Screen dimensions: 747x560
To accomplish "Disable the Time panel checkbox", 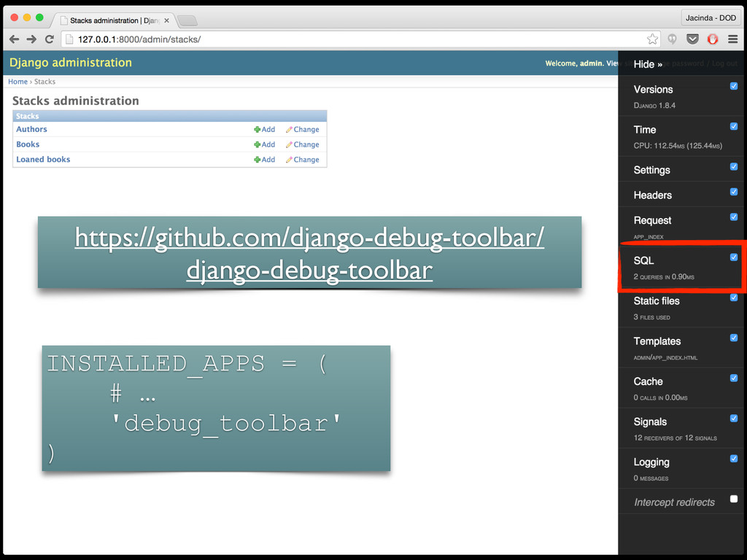I will (734, 126).
